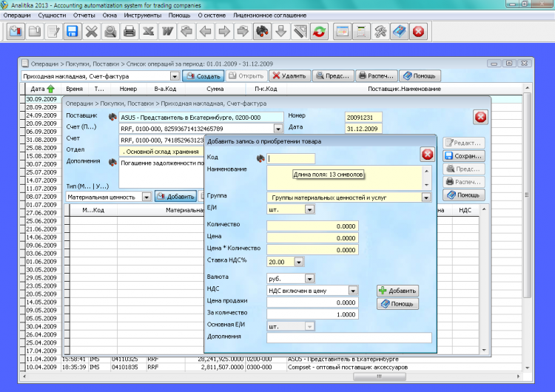Click the red exit toolbar icon

(x=418, y=32)
